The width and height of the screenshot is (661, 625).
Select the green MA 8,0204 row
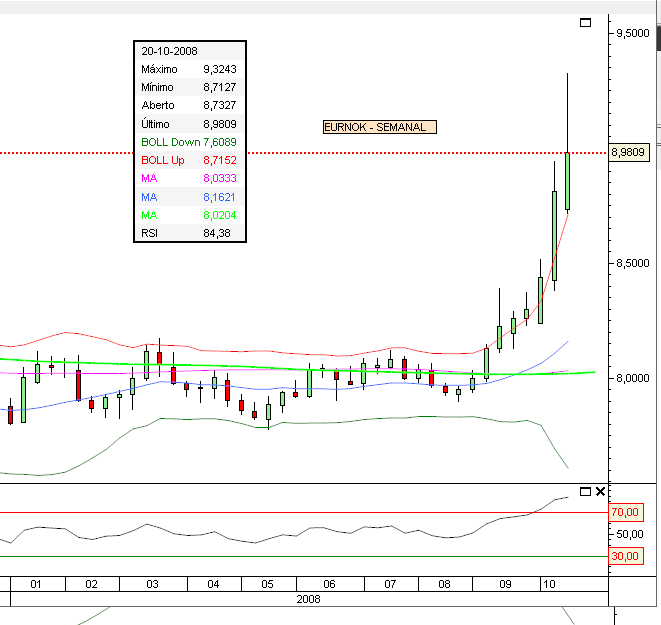(x=190, y=215)
